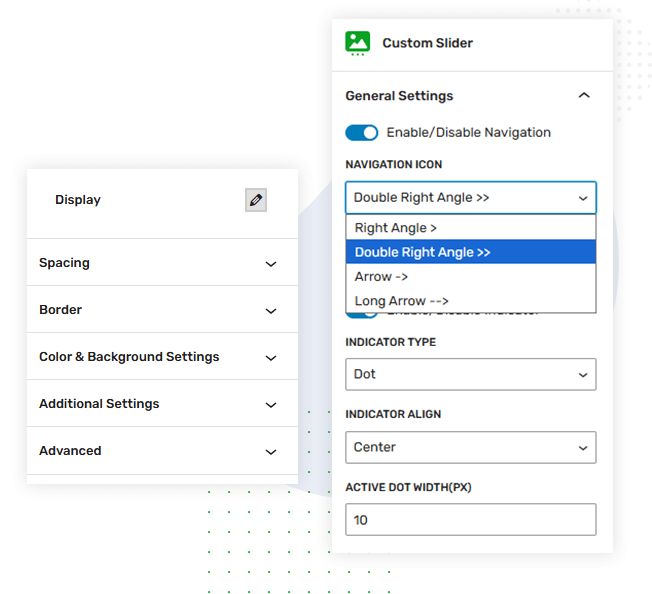Toggle the Enable/Disable Navigation switch
This screenshot has width=652, height=594.
(362, 132)
